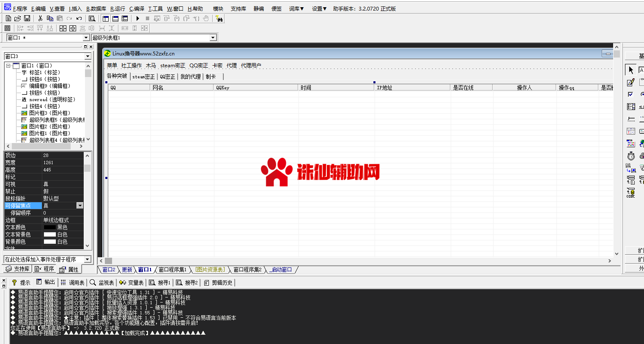
Task: Click the 宽度 property value 1261
Action: (63, 162)
